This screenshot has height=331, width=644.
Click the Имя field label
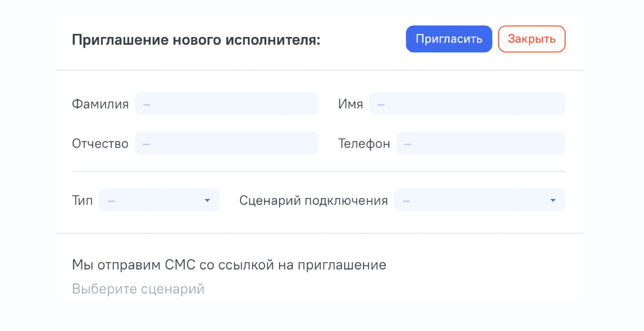click(x=350, y=104)
